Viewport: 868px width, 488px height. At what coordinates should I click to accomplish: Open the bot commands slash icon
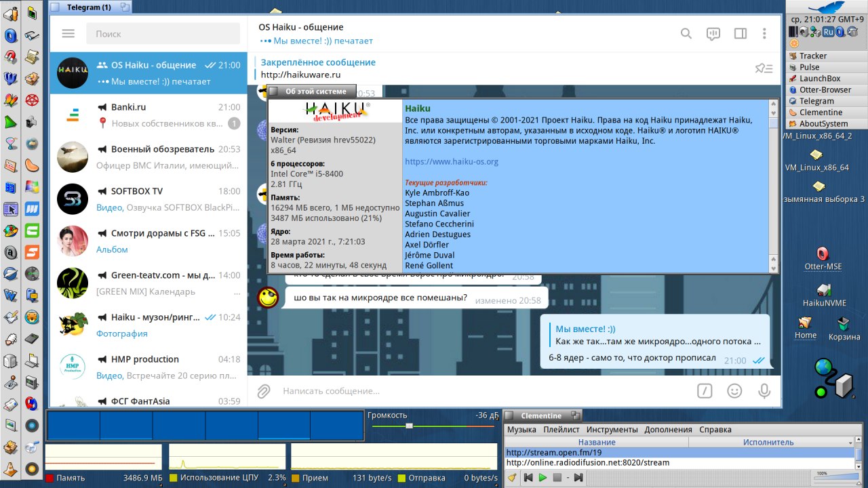pos(705,391)
